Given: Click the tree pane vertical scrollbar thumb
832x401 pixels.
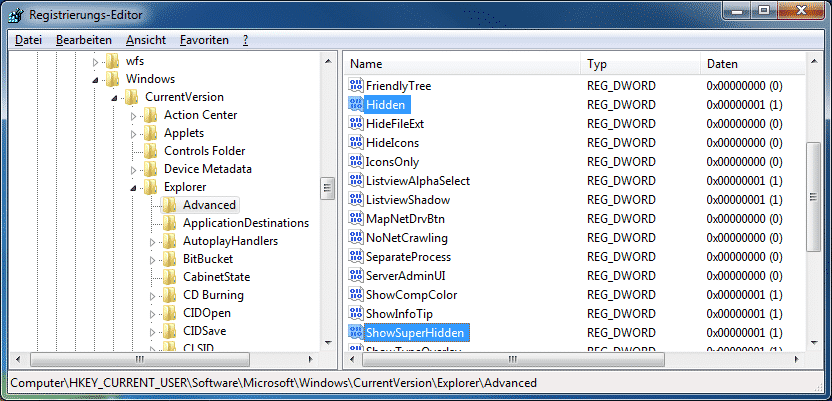Looking at the screenshot, I should pyautogui.click(x=327, y=187).
